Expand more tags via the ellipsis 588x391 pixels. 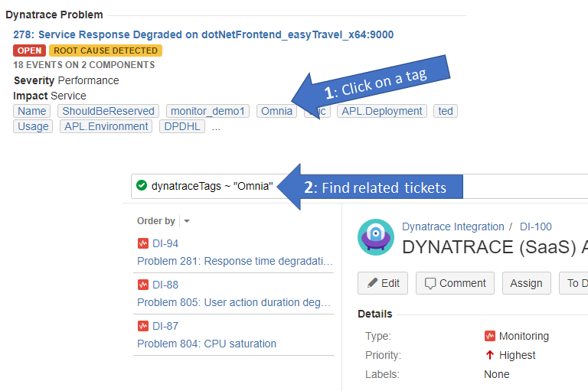[x=216, y=128]
